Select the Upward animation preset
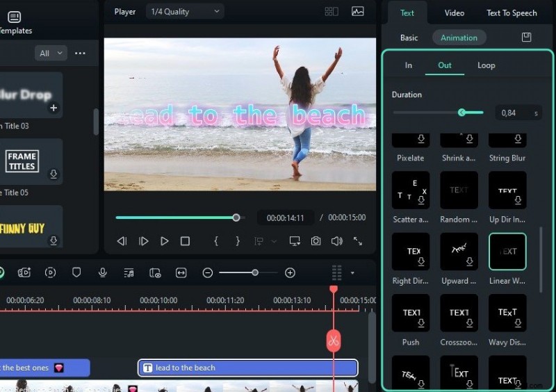This screenshot has width=556, height=392. (x=459, y=252)
